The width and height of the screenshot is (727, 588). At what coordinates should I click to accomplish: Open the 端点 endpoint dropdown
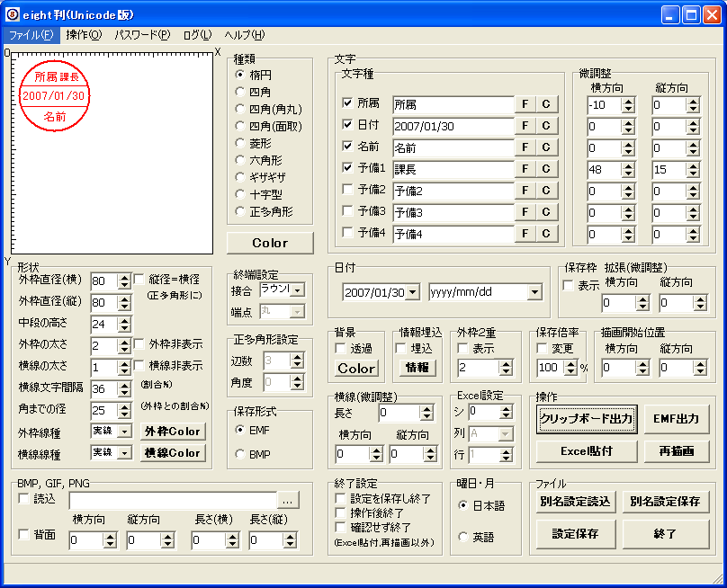coord(298,312)
